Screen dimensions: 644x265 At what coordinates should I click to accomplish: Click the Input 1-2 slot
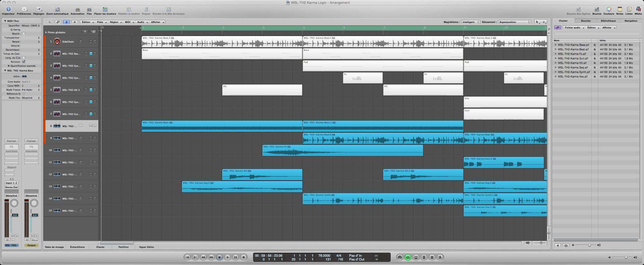11,183
